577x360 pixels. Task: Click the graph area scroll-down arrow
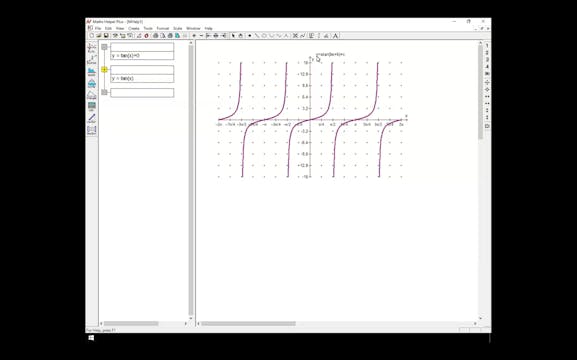point(481,318)
